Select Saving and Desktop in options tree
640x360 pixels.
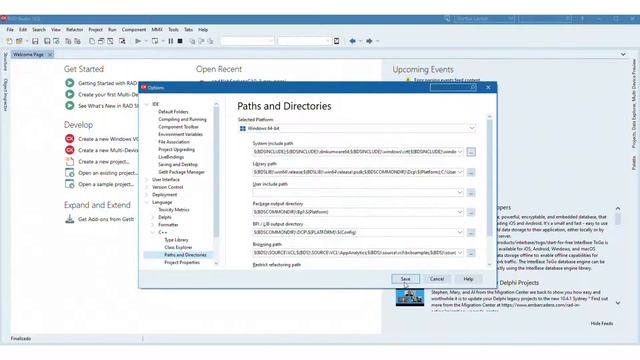pyautogui.click(x=178, y=164)
